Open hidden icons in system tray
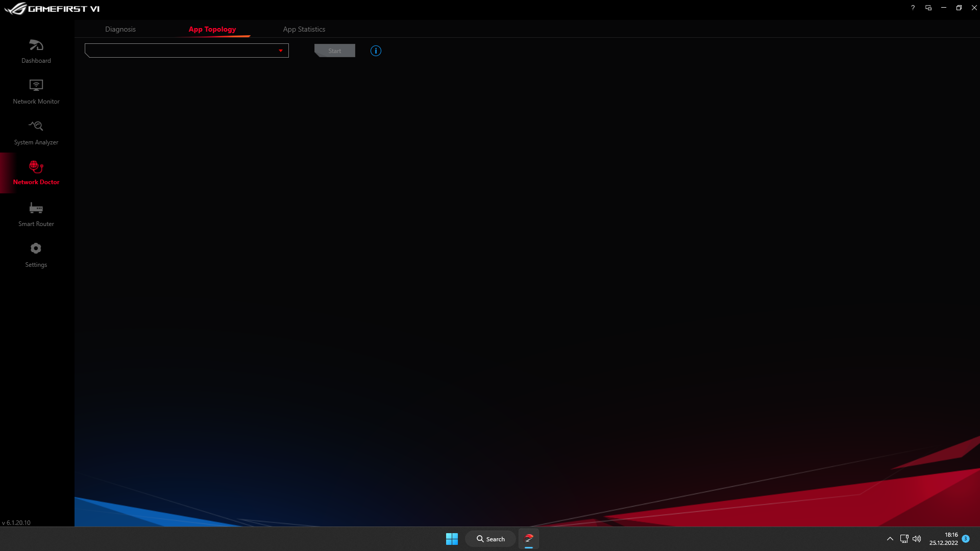The width and height of the screenshot is (980, 551). [889, 538]
